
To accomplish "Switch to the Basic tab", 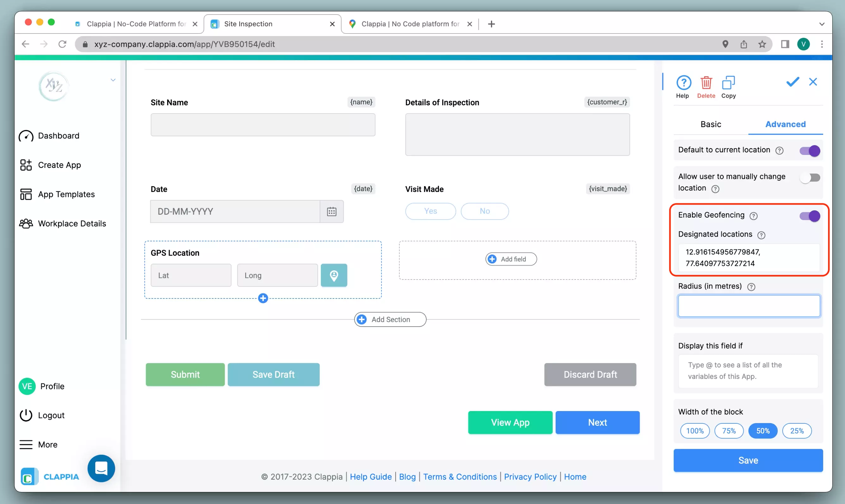I will pos(710,124).
